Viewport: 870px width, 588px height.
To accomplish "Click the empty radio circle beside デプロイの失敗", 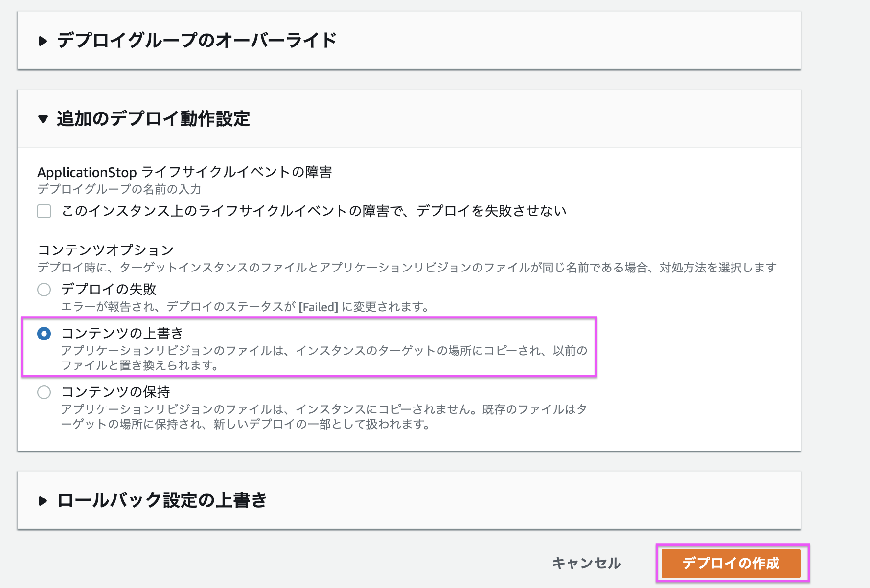I will pos(44,290).
